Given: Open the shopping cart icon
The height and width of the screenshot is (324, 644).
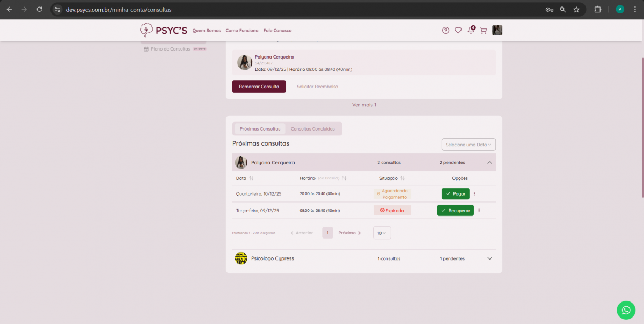Looking at the screenshot, I should [x=483, y=31].
